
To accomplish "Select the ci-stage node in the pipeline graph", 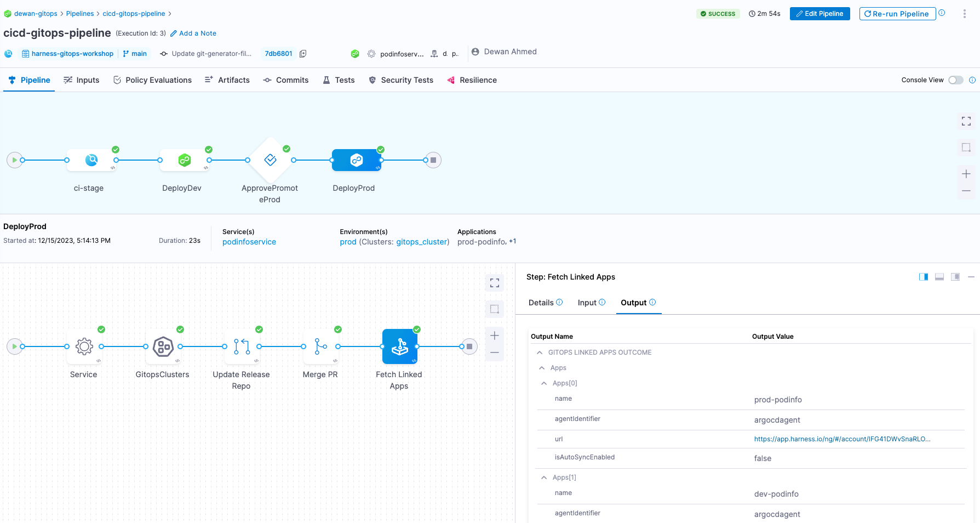I will click(90, 160).
